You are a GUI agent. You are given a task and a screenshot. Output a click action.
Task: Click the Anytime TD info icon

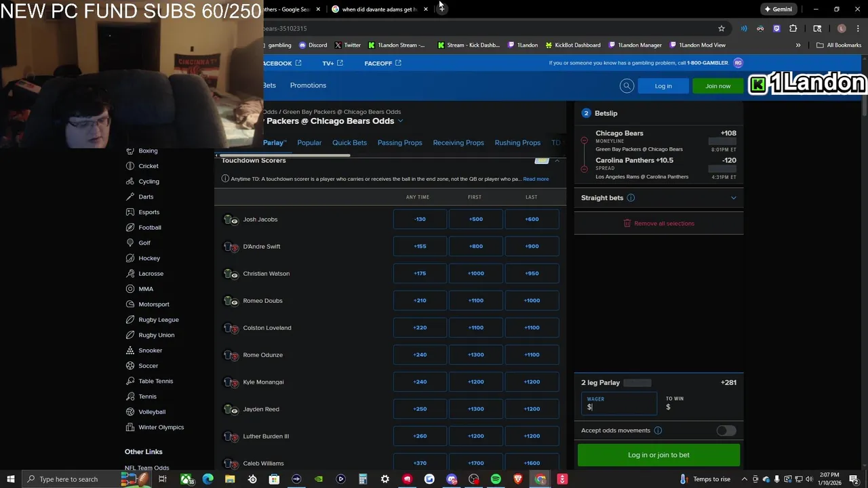pyautogui.click(x=225, y=179)
